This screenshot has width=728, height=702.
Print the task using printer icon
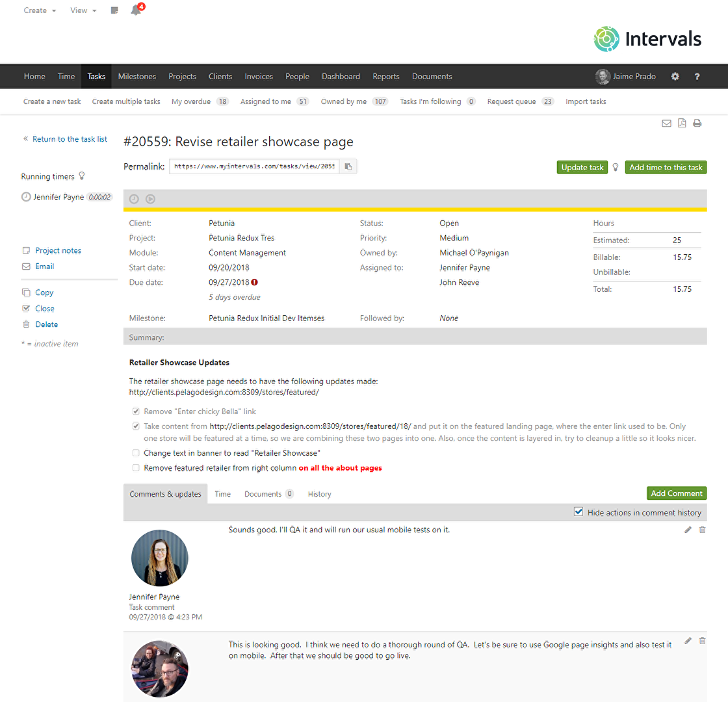coord(697,123)
